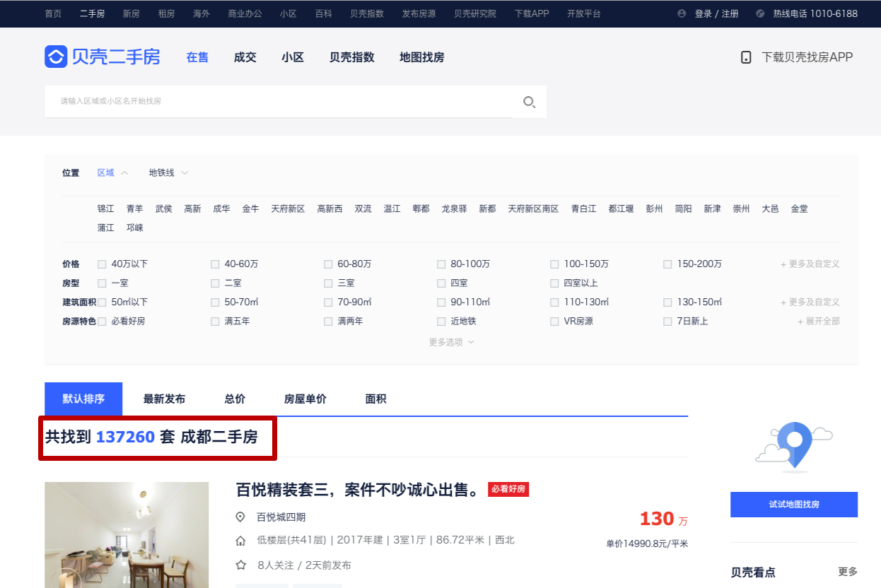
Task: Filter by 龙泉驿 district
Action: [x=454, y=208]
